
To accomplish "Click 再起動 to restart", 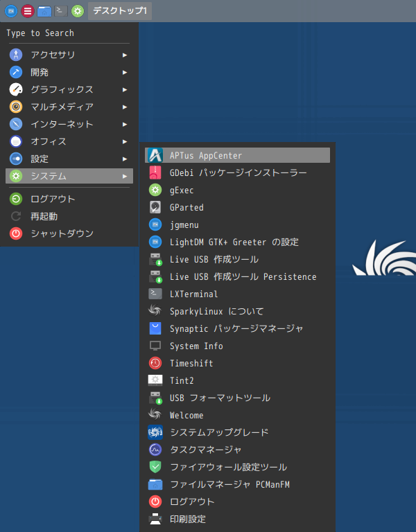I will tap(44, 216).
